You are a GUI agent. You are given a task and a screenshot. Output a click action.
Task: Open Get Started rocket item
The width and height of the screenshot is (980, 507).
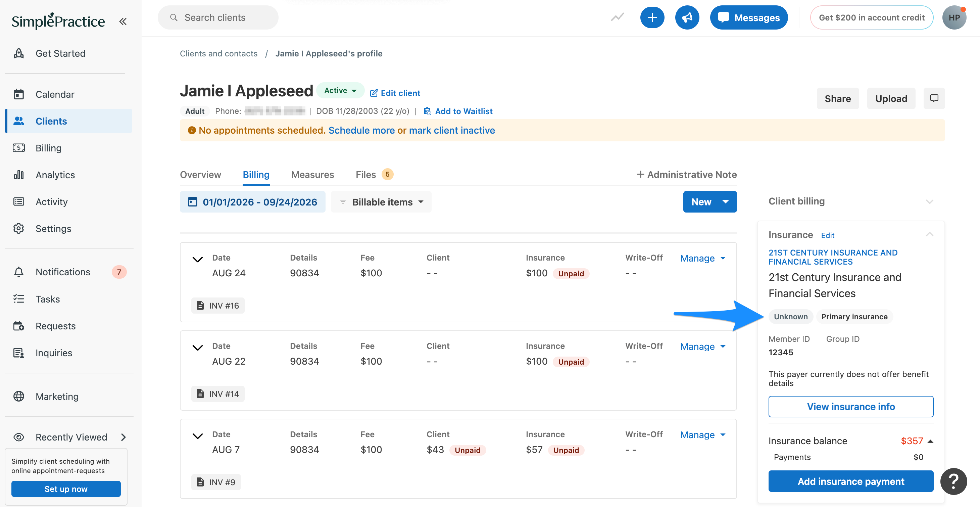pos(68,53)
